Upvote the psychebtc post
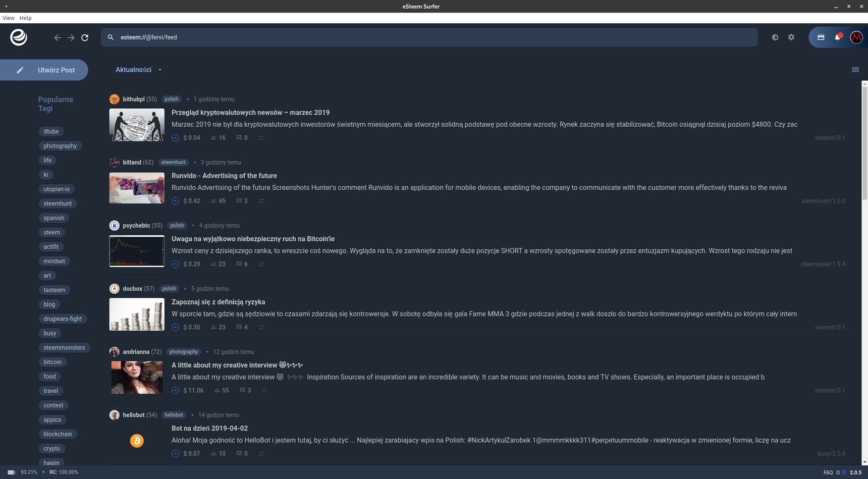Screen dimensions: 868x479 click(x=175, y=264)
